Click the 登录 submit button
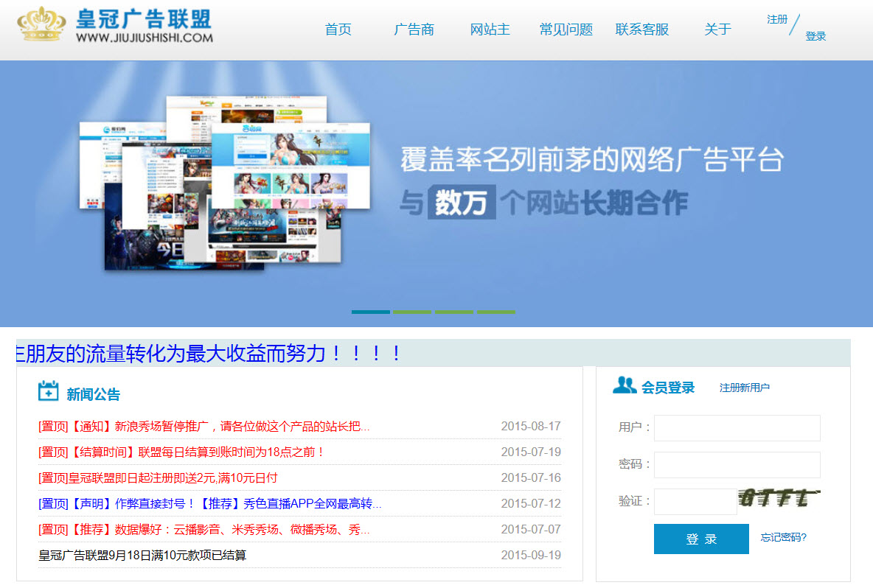 click(700, 539)
